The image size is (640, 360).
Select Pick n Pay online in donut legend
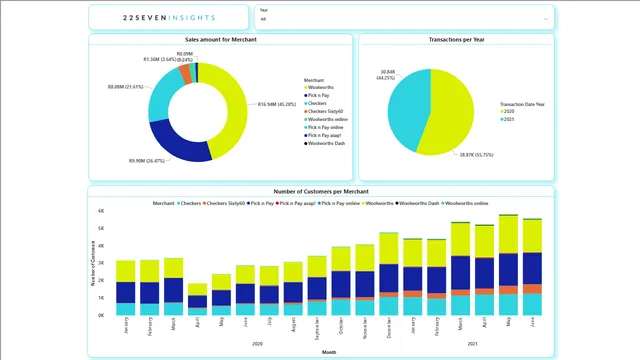pos(323,127)
